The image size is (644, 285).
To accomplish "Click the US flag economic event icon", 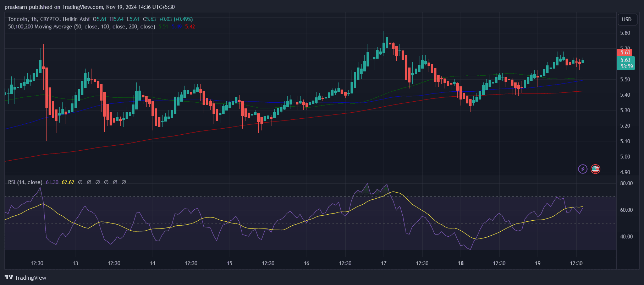I will pyautogui.click(x=595, y=169).
